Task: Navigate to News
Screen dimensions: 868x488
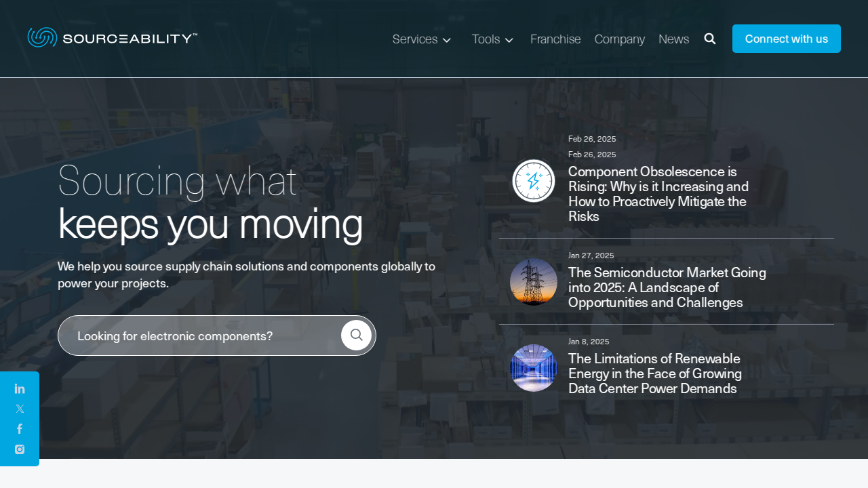Action: tap(673, 39)
